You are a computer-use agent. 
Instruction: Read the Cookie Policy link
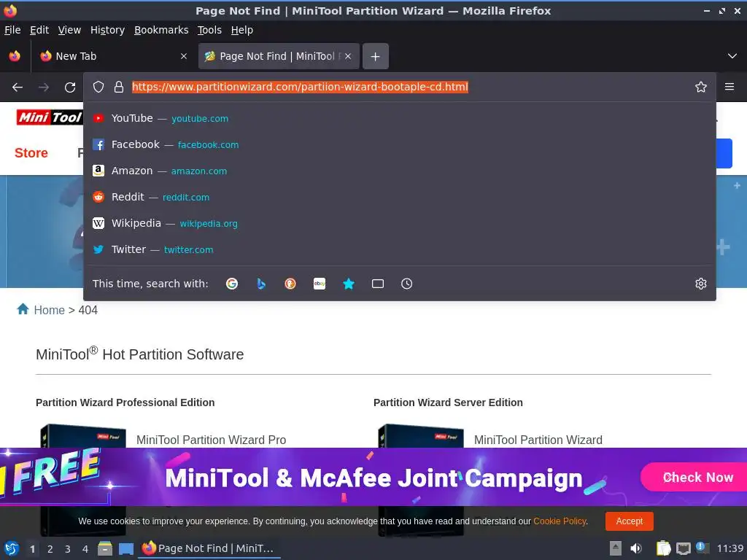tap(560, 521)
